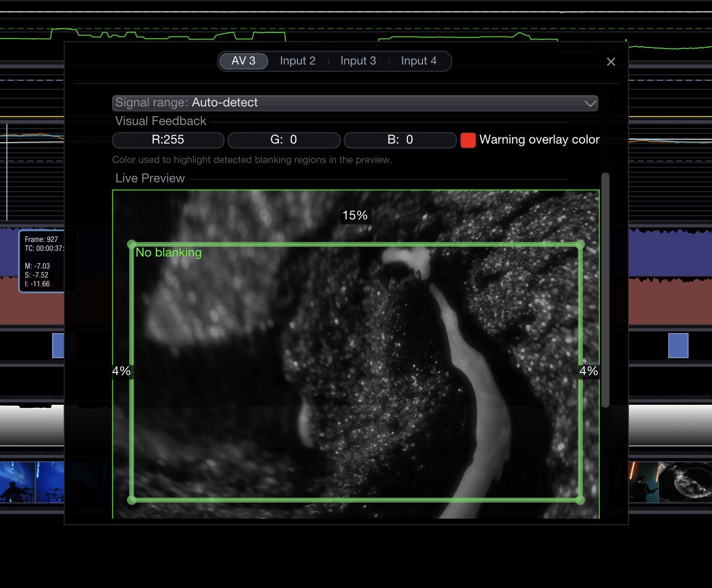
Task: Click the dialog's vertical scrollbar
Action: 605,290
